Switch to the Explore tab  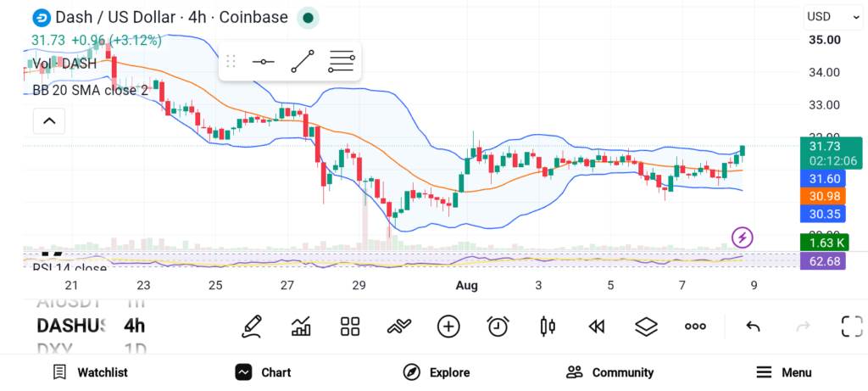click(x=437, y=372)
